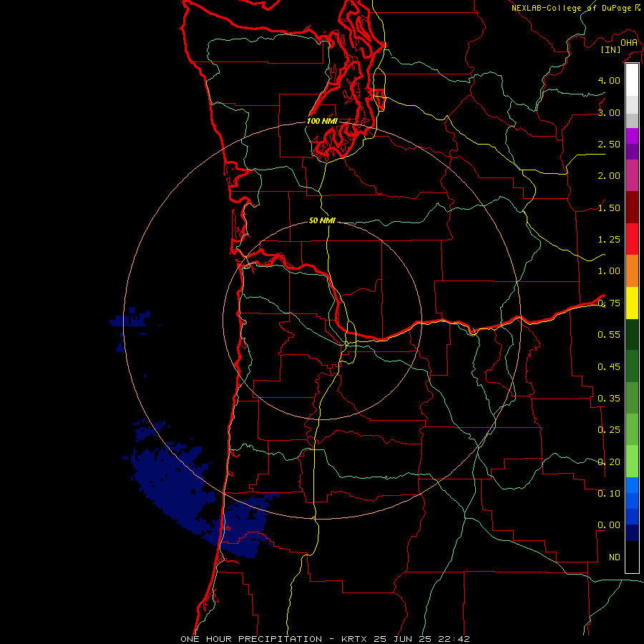Click the 2.00 legend value

point(609,176)
